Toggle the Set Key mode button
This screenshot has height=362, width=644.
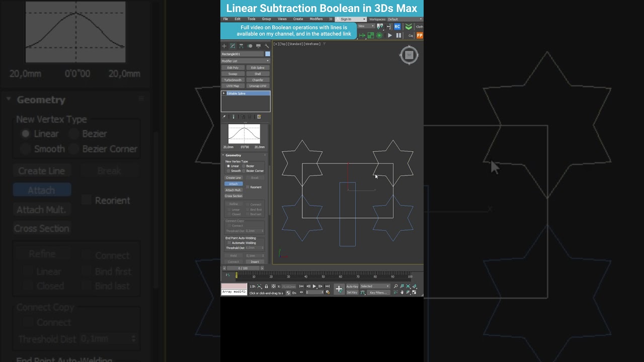(x=352, y=292)
